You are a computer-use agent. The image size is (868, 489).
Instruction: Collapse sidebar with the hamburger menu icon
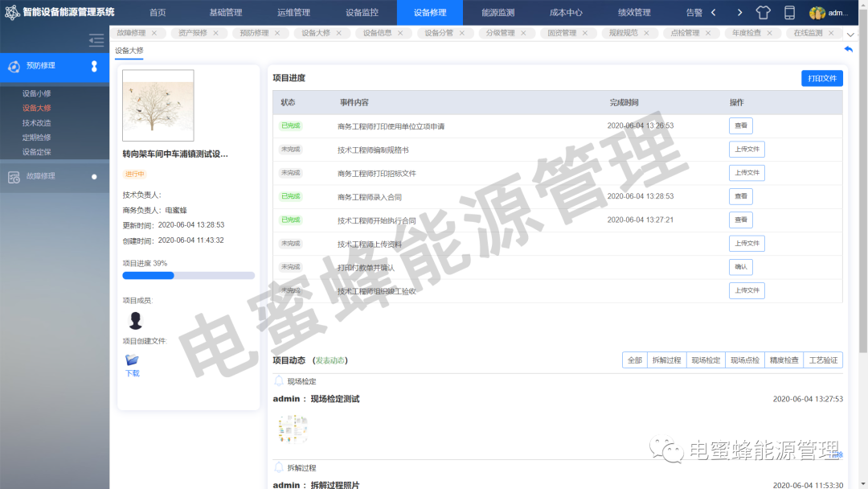96,40
